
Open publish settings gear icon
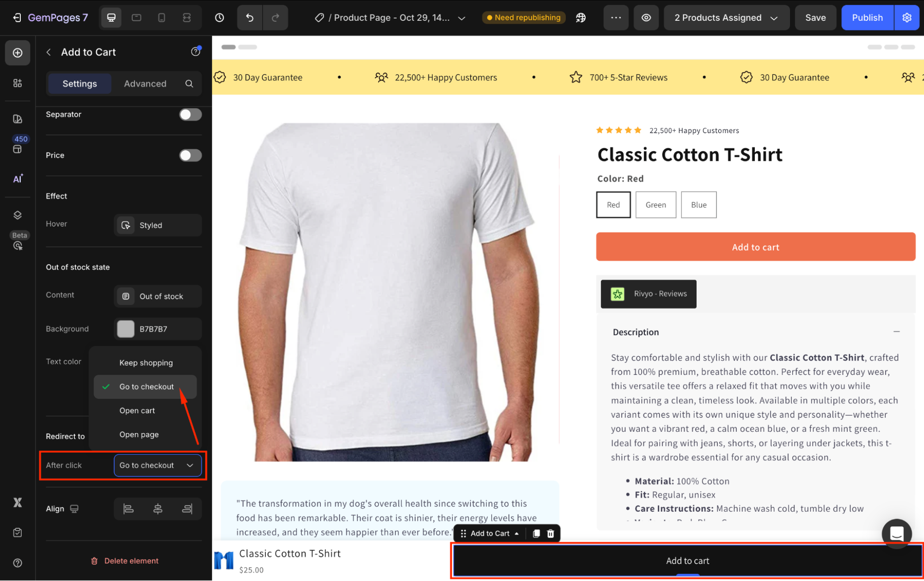906,18
